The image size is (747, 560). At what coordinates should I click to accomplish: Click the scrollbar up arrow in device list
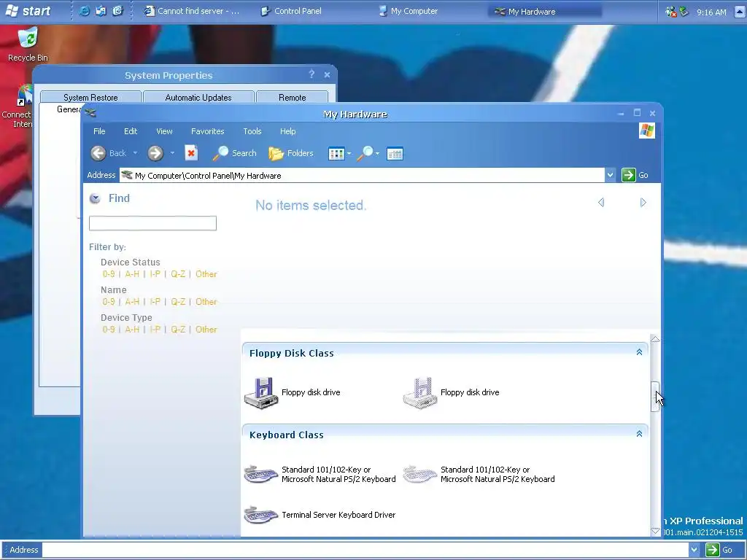pos(656,339)
